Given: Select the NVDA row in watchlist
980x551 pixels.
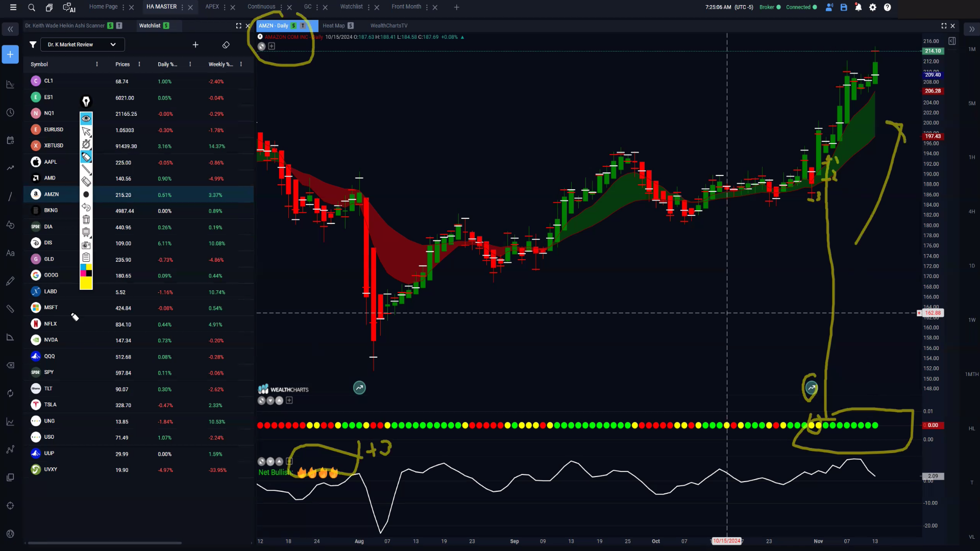Looking at the screenshot, I should (138, 340).
